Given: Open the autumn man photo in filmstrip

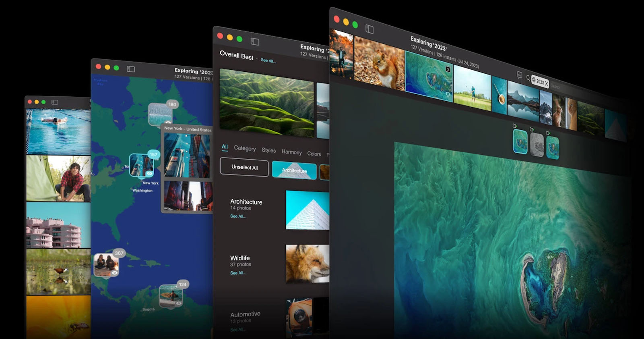Looking at the screenshot, I should (341, 53).
